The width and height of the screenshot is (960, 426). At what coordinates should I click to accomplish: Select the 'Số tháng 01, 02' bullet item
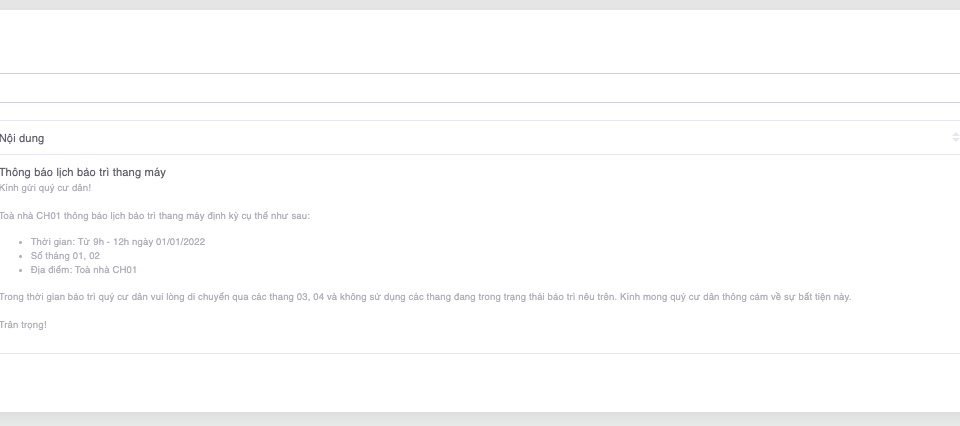coord(65,256)
